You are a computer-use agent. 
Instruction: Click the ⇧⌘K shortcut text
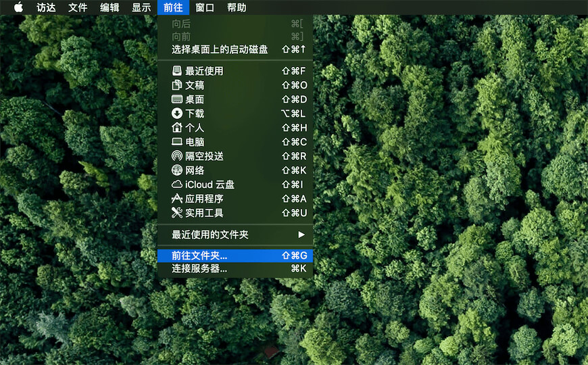click(295, 171)
